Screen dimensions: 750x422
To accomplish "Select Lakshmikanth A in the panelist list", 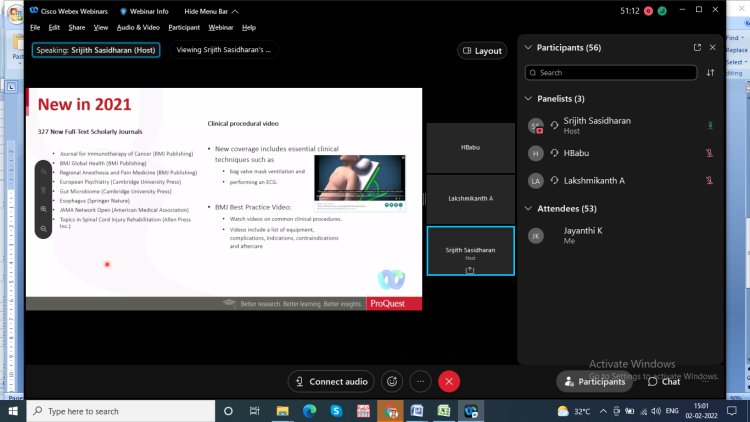I will click(620, 181).
